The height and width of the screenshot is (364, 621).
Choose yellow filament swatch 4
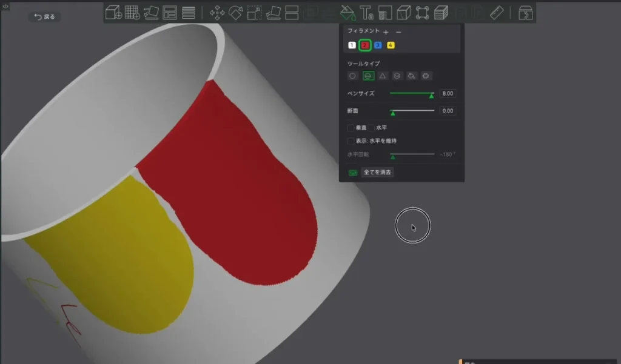tap(391, 45)
